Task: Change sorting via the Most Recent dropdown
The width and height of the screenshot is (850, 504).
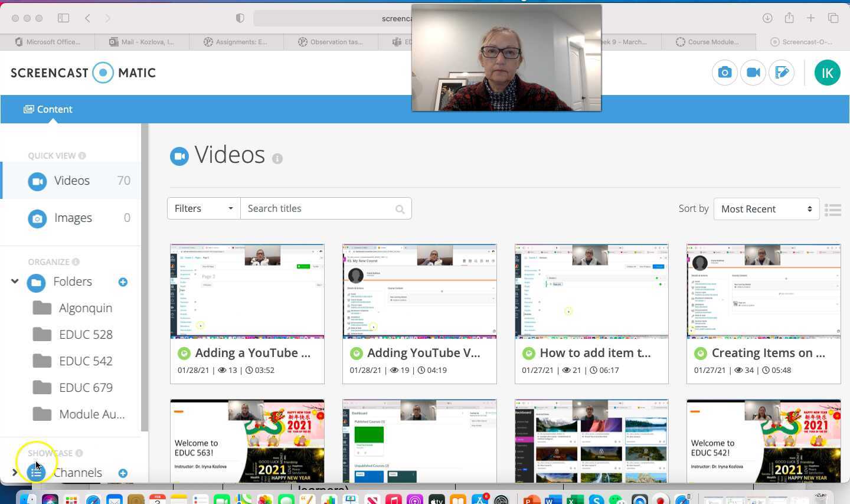Action: (x=766, y=208)
